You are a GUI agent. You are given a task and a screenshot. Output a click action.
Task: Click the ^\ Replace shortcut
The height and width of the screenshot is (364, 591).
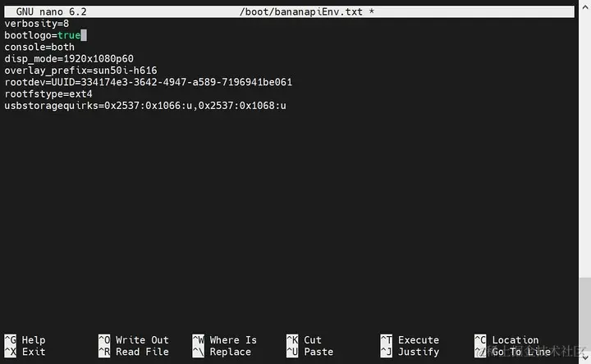click(x=222, y=352)
